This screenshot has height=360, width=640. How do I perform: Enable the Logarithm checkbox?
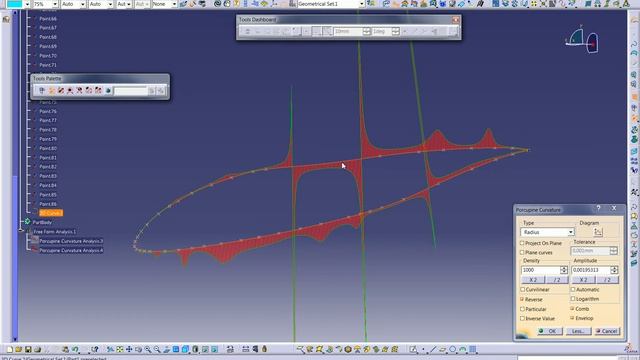(x=573, y=299)
